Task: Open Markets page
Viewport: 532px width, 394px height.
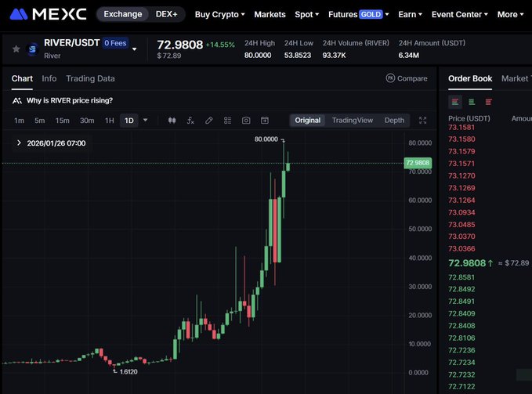Action: click(270, 15)
